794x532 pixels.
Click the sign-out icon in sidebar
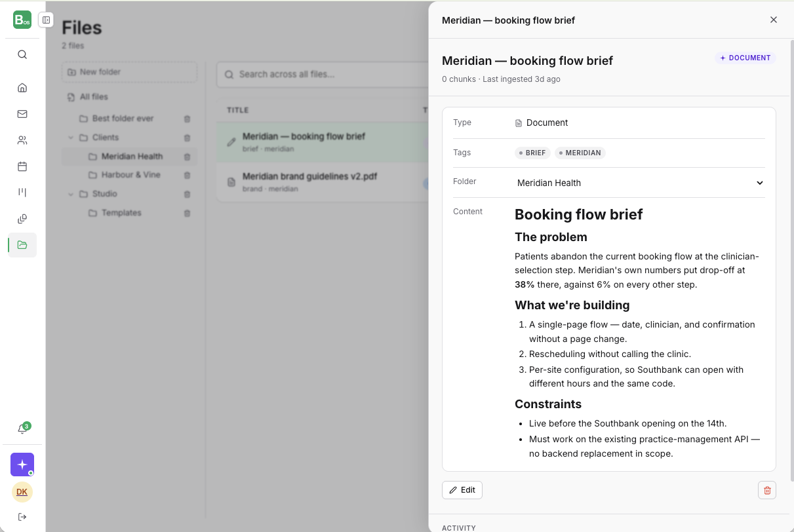(22, 517)
